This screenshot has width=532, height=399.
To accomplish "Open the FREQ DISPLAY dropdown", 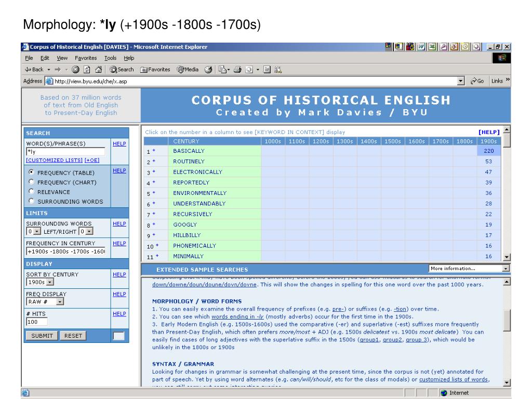I will pyautogui.click(x=45, y=302).
